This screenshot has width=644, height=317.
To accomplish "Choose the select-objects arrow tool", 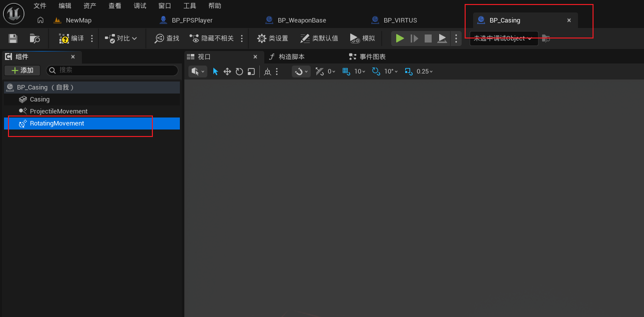I will [215, 71].
